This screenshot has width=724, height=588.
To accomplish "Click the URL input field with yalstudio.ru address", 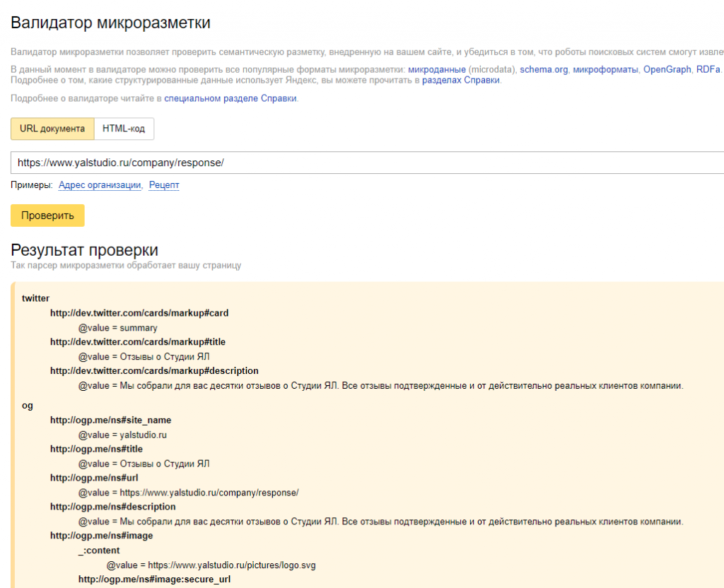I will [x=367, y=163].
